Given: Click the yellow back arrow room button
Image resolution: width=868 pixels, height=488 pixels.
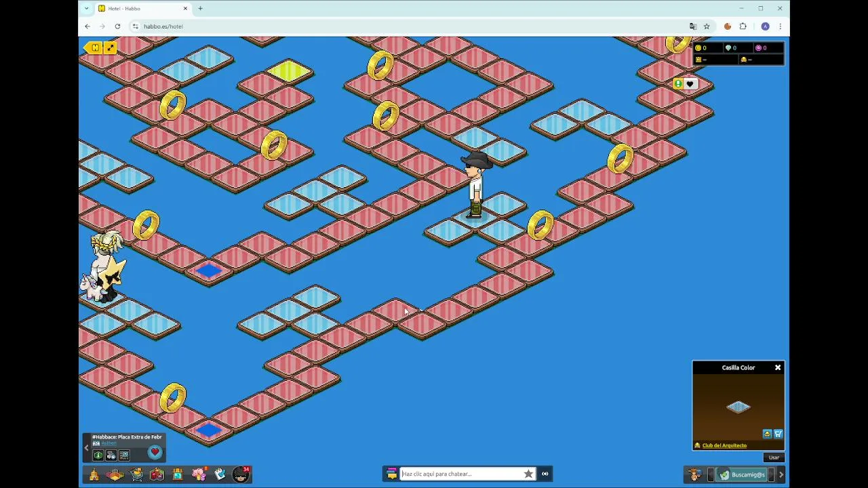Looking at the screenshot, I should (x=94, y=47).
